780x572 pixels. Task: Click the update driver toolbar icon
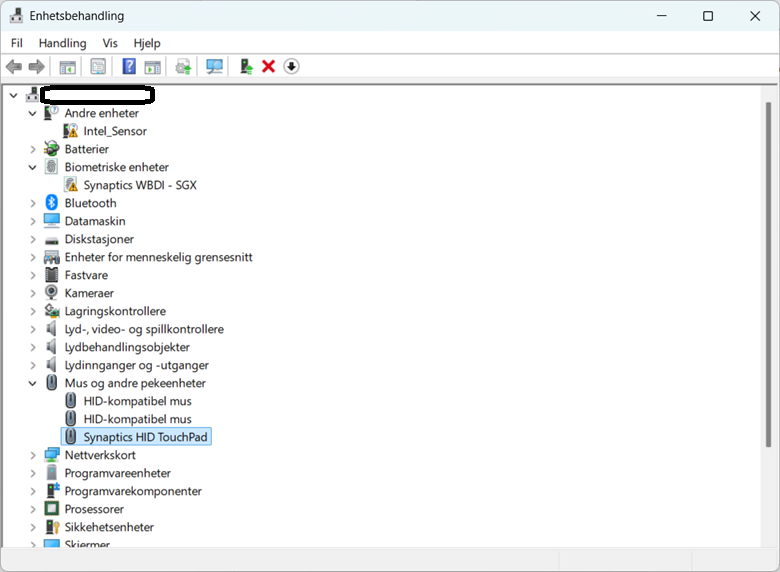point(183,66)
